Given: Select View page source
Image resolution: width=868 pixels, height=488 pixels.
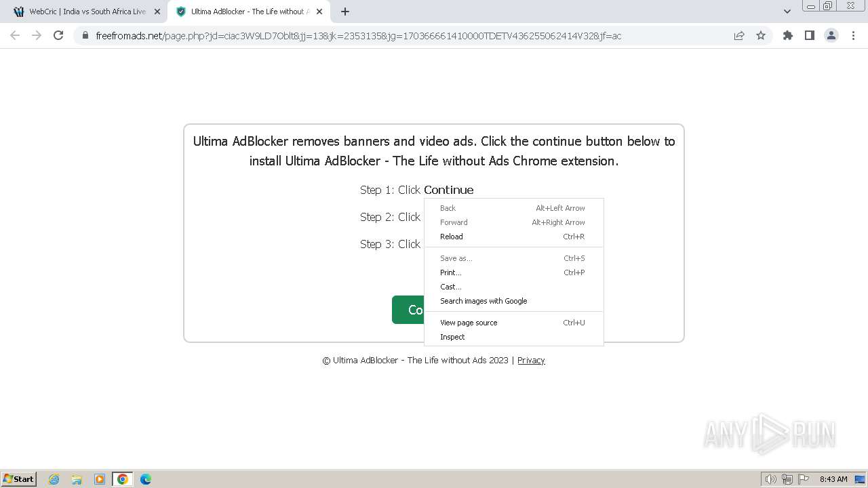Looking at the screenshot, I should [x=513, y=323].
